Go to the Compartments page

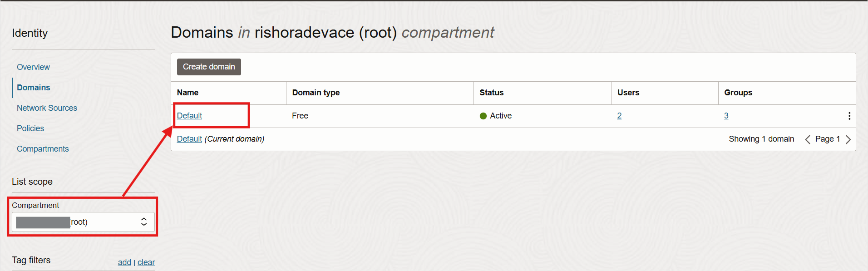(43, 148)
